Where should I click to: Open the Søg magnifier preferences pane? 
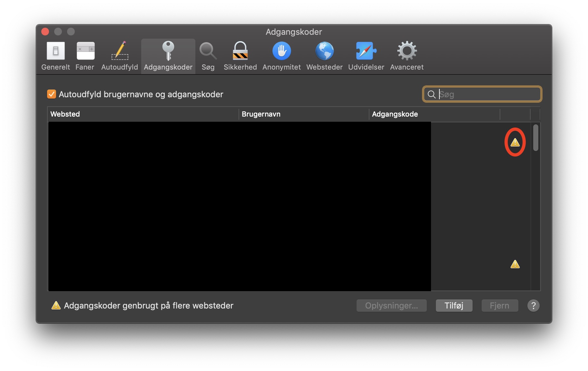[208, 56]
